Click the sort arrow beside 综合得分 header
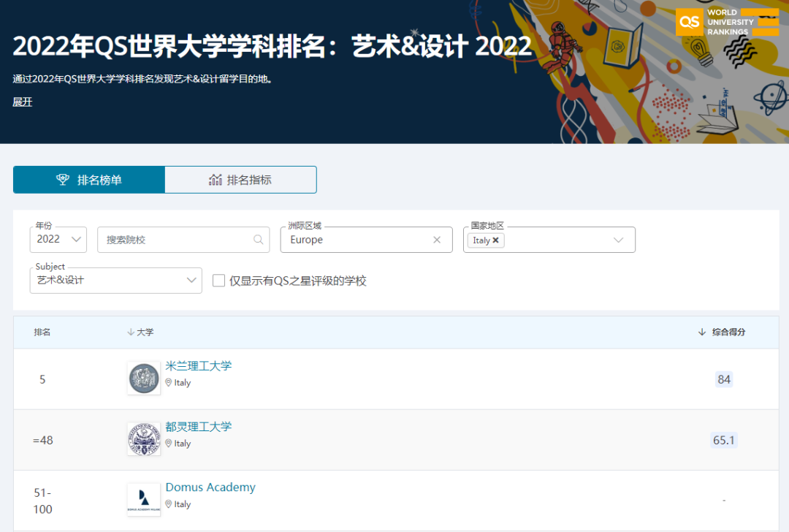 click(702, 332)
